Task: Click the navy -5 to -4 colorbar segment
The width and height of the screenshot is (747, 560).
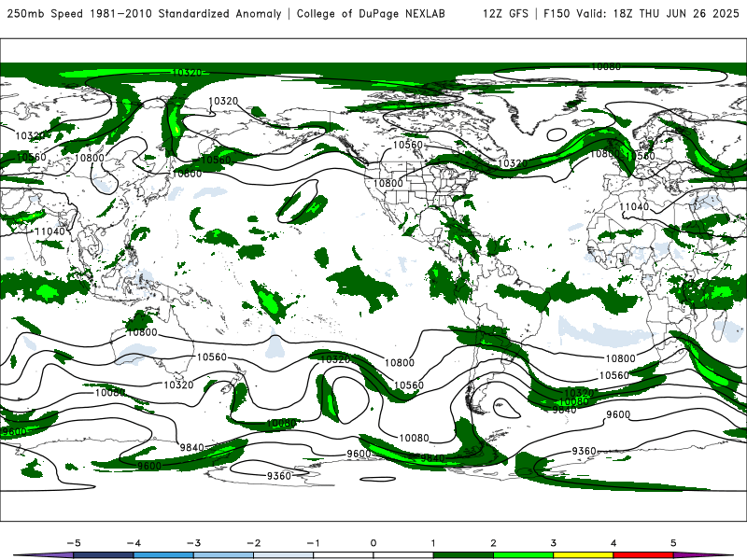Action: coord(104,555)
